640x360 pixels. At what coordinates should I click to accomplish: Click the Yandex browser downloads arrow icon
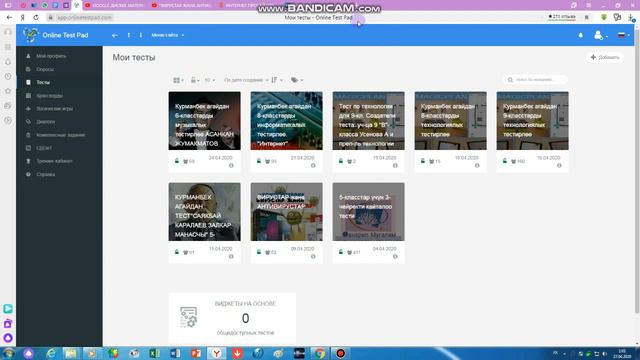click(631, 18)
